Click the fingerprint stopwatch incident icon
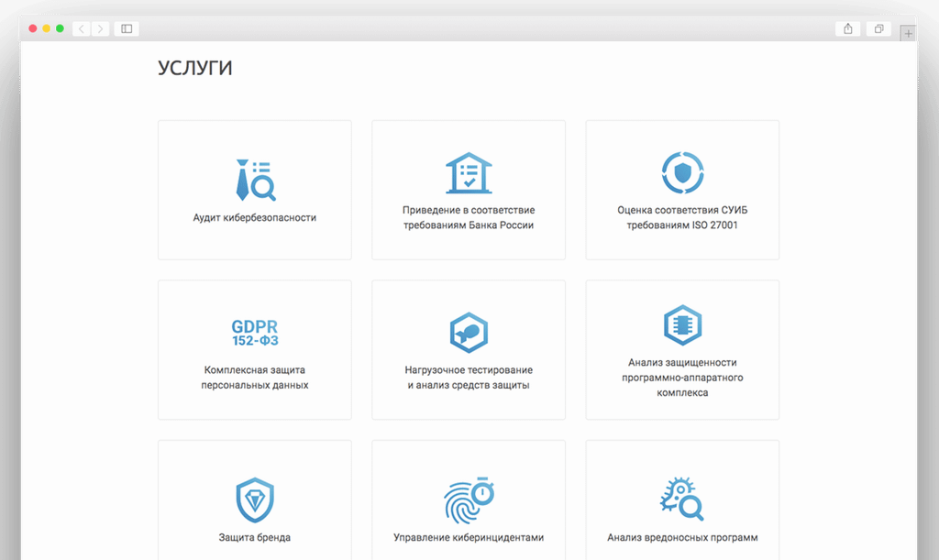The height and width of the screenshot is (560, 939). click(469, 500)
